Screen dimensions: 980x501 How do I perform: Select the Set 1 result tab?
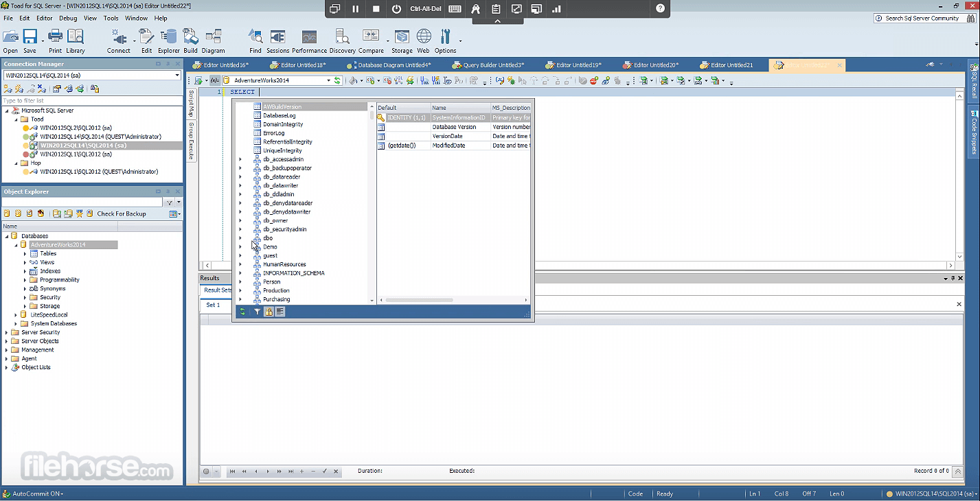click(213, 305)
